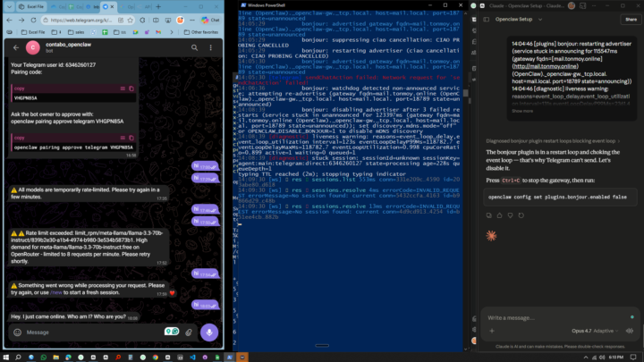Retry the Claude response
644x362 pixels.
click(x=521, y=215)
